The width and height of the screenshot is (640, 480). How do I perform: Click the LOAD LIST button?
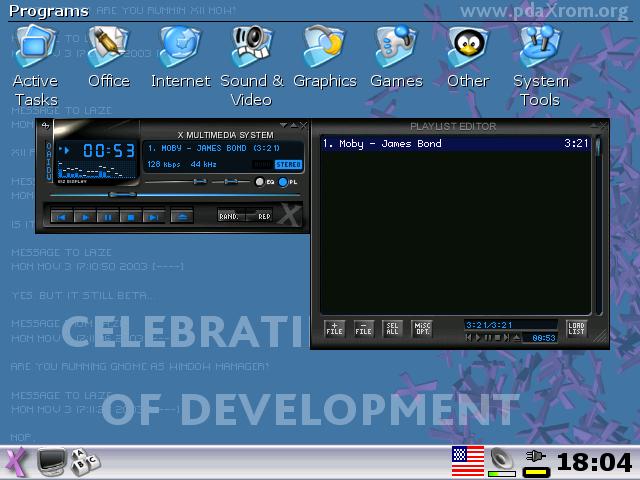click(x=576, y=329)
